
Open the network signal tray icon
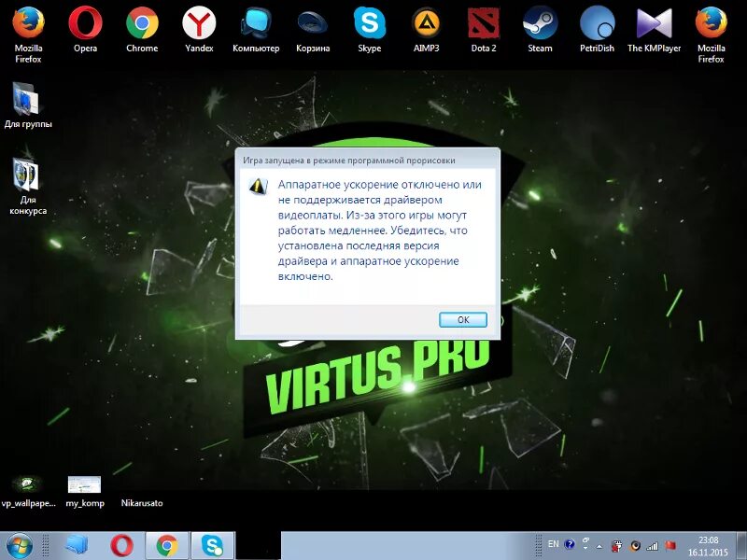click(652, 546)
